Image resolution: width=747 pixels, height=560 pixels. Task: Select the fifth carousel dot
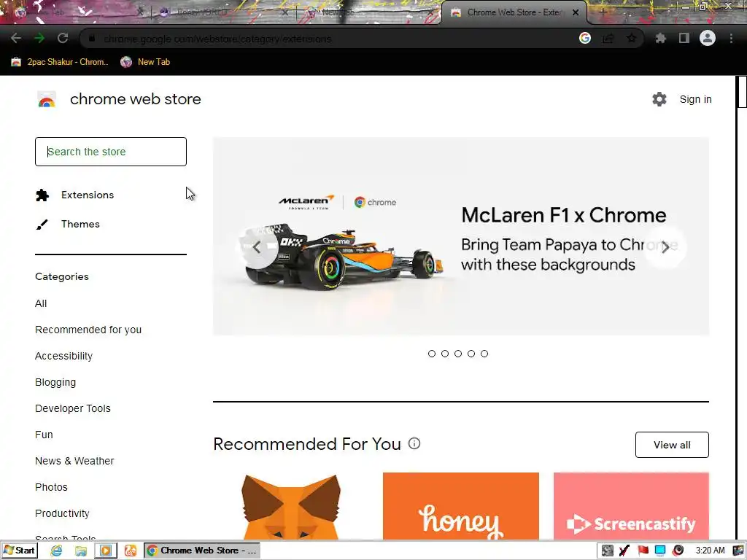tap(484, 354)
